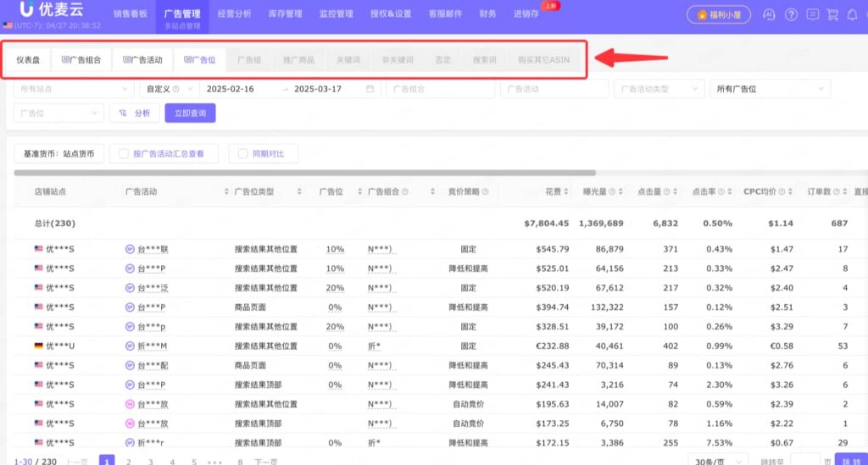Switch to the 仪表盘 tab
This screenshot has height=465, width=868.
coord(28,60)
